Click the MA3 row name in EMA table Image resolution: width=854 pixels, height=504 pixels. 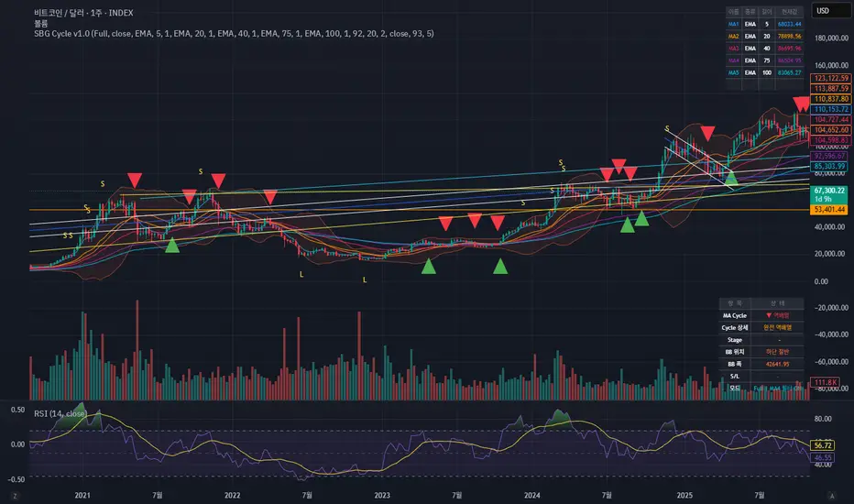tap(734, 49)
